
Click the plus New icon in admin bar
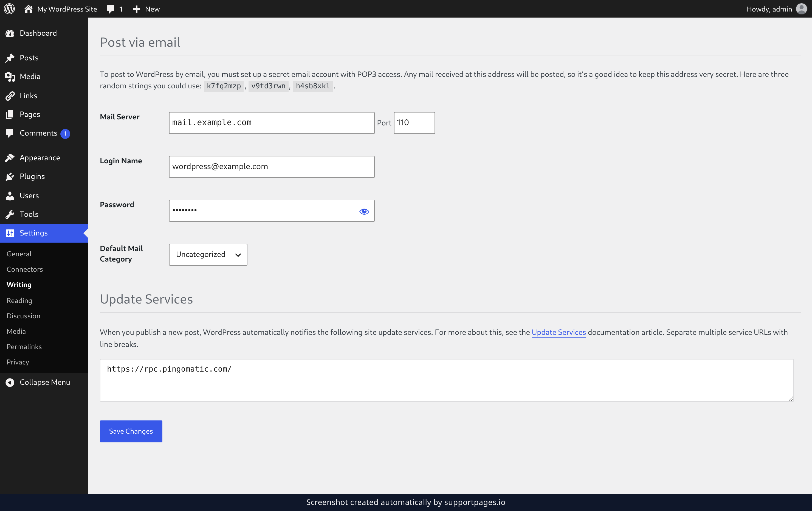click(x=136, y=9)
